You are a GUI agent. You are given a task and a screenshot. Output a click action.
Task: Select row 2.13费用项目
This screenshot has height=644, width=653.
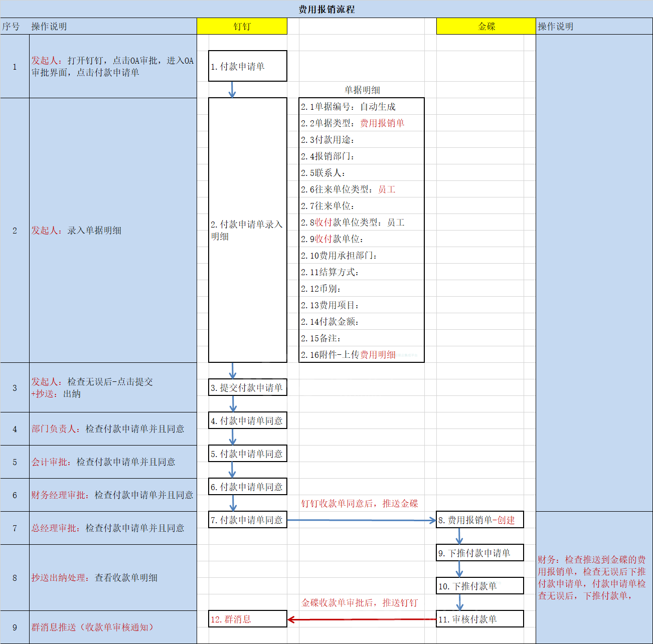click(x=362, y=305)
